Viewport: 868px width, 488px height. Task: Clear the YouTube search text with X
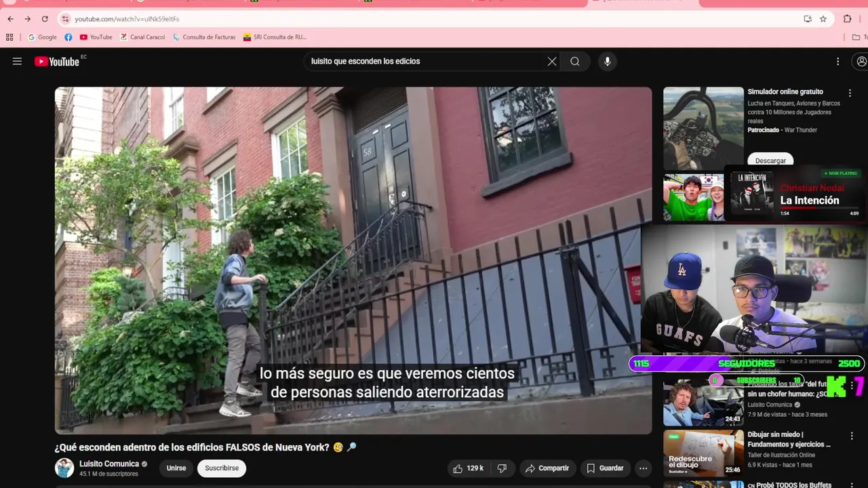[x=552, y=61]
